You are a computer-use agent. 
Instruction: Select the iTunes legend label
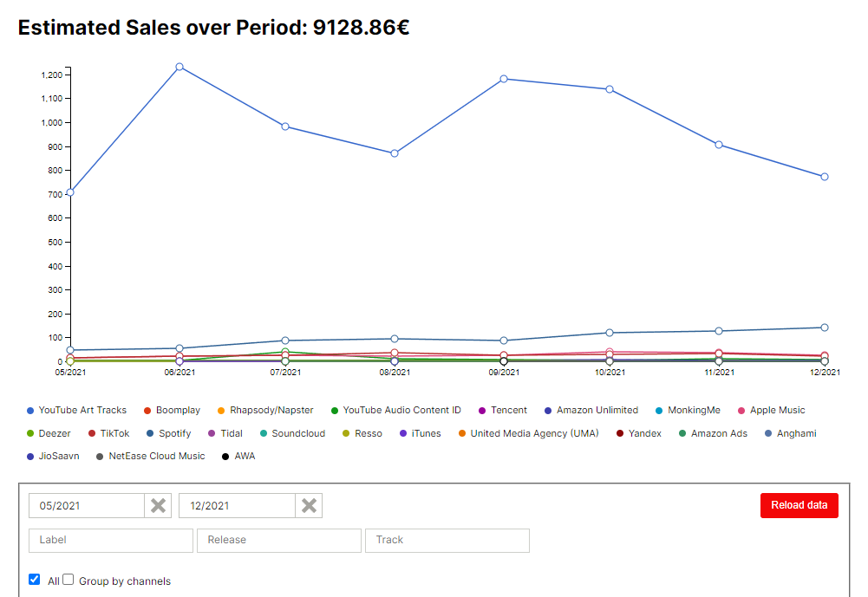pyautogui.click(x=427, y=433)
